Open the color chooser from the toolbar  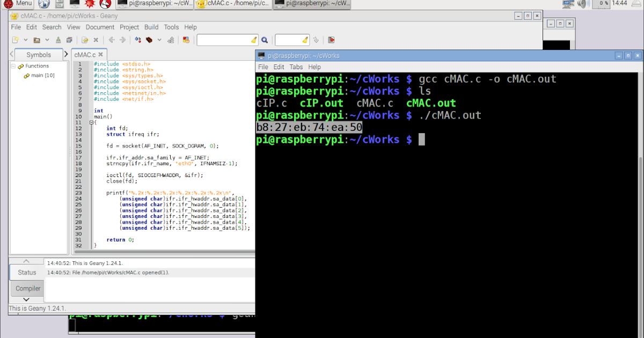coord(186,40)
